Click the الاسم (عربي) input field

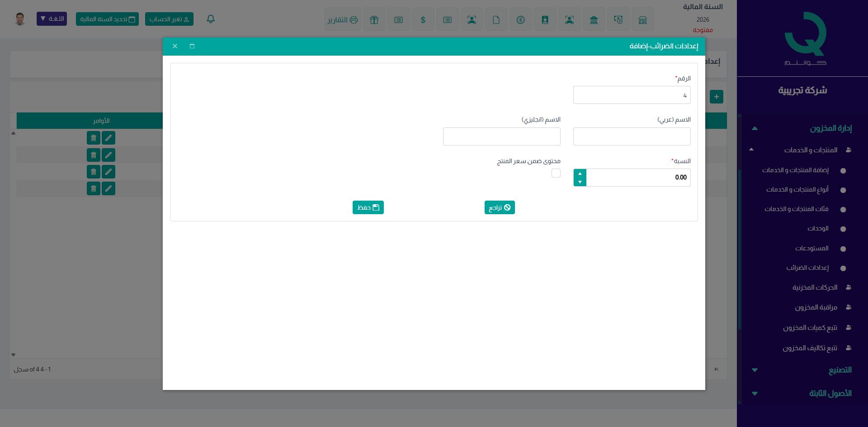coord(632,136)
